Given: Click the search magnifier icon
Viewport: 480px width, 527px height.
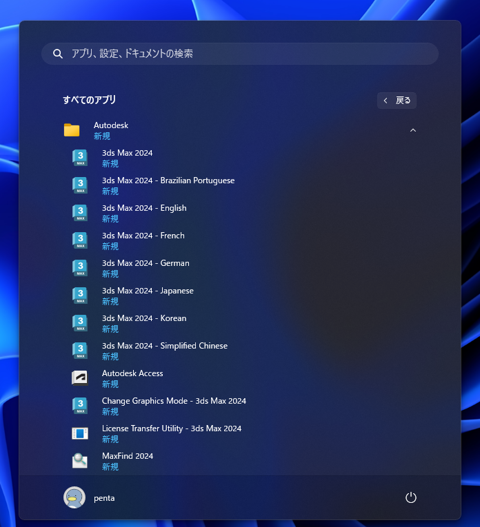Looking at the screenshot, I should point(58,54).
